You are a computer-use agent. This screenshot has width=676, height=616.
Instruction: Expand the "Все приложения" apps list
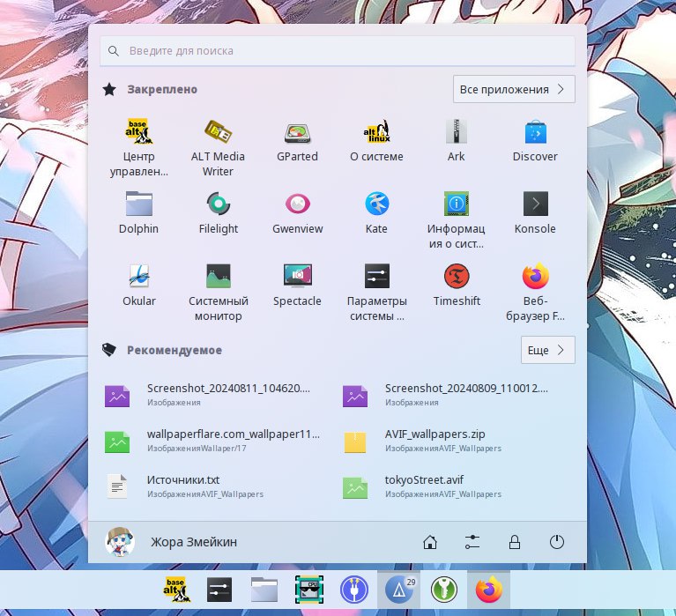(514, 89)
